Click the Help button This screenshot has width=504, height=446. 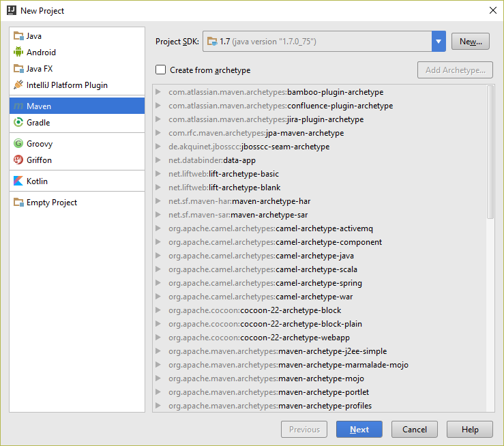pos(470,429)
